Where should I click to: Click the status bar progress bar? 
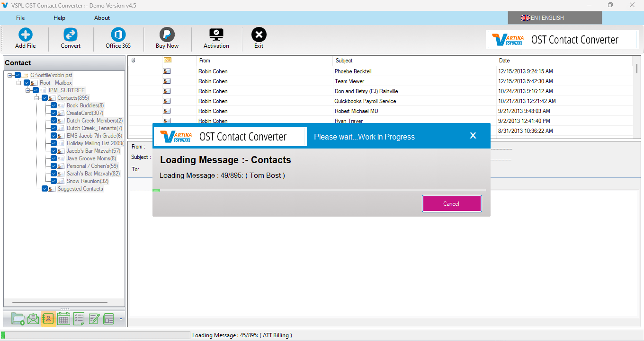point(95,335)
